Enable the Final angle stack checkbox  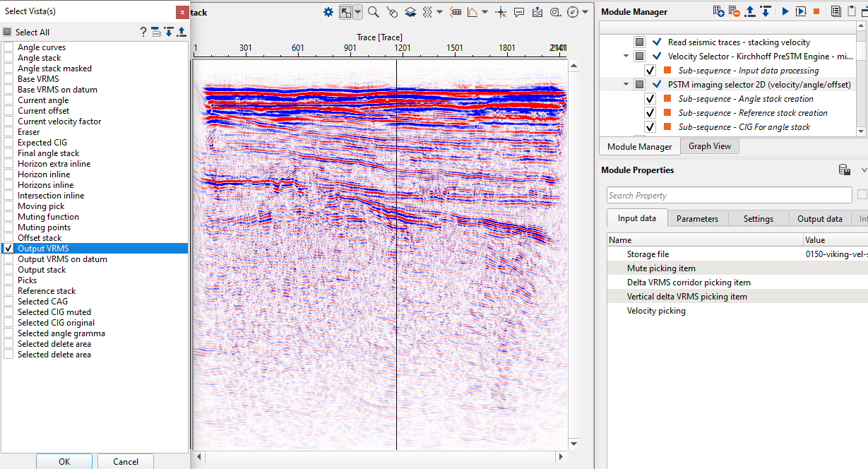tap(8, 153)
